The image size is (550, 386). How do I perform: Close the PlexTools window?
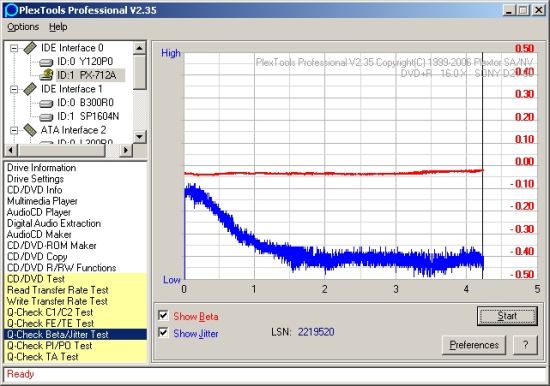(538, 10)
